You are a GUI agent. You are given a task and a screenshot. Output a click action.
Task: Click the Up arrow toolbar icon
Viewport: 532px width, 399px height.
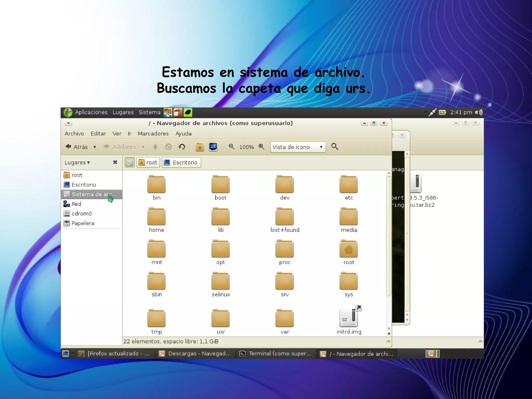click(x=155, y=147)
